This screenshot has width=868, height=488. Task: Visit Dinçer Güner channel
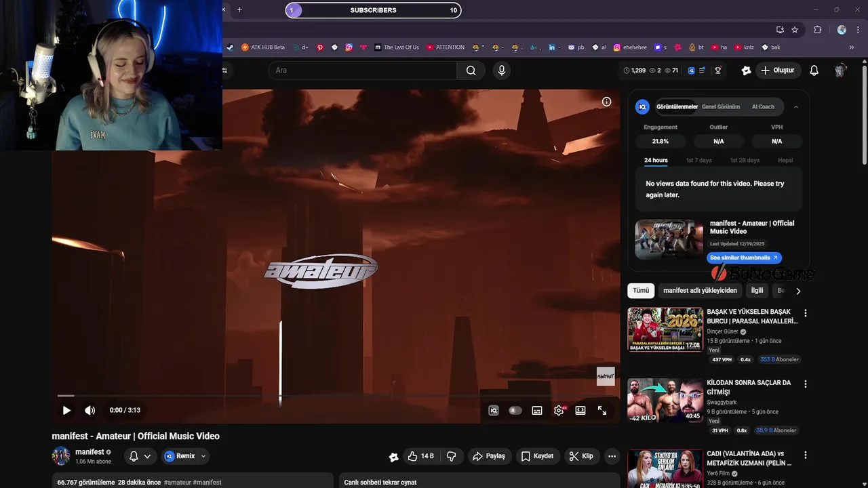(x=722, y=332)
